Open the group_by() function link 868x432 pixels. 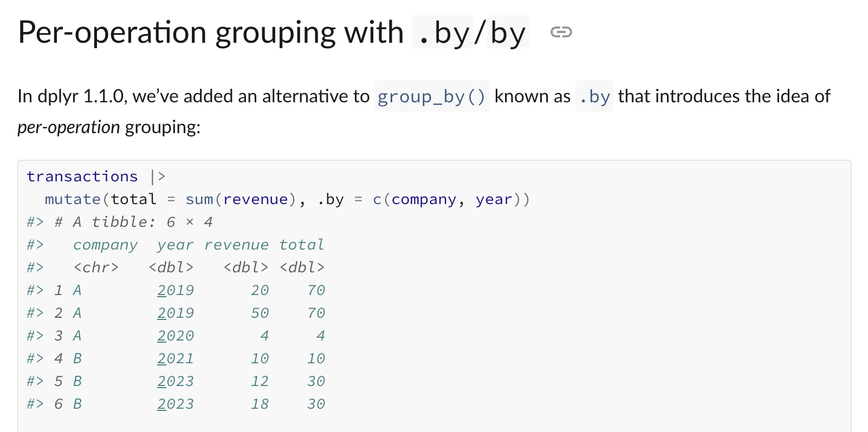[432, 96]
